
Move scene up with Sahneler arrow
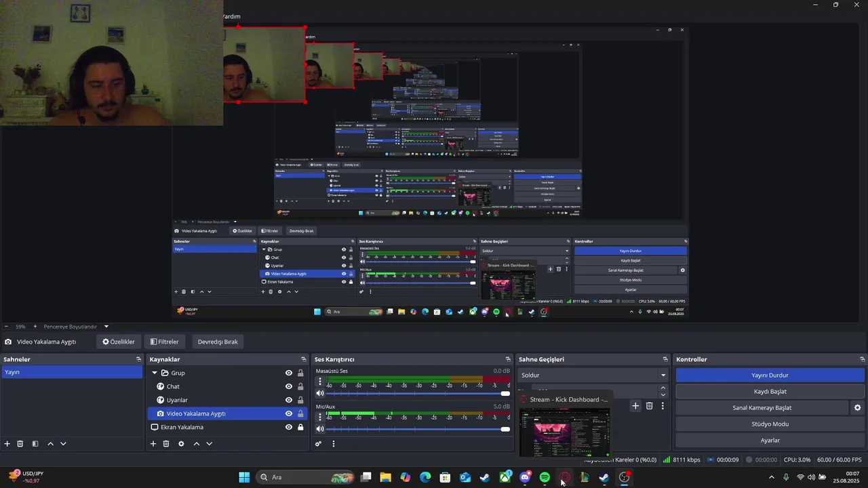click(x=50, y=444)
